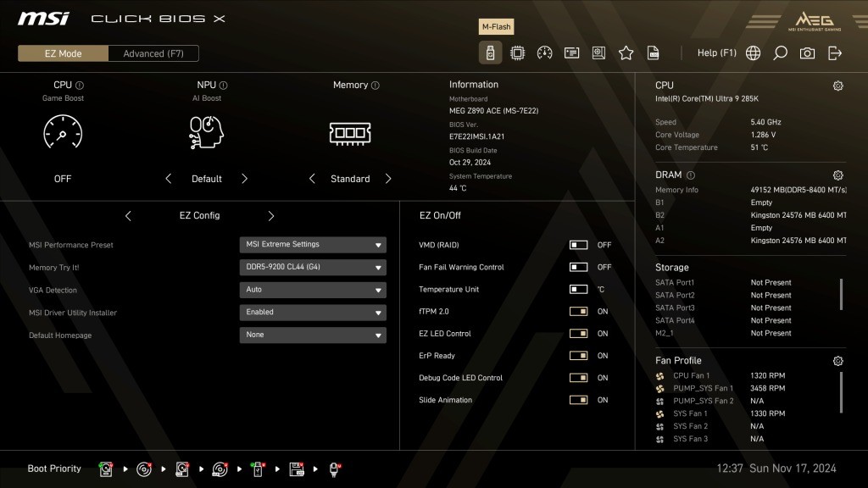
Task: Click Help (F1)
Action: (717, 53)
